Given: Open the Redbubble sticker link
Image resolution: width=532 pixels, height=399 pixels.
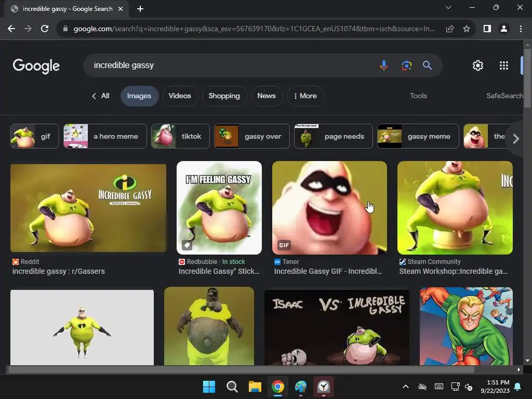Looking at the screenshot, I should point(219,271).
